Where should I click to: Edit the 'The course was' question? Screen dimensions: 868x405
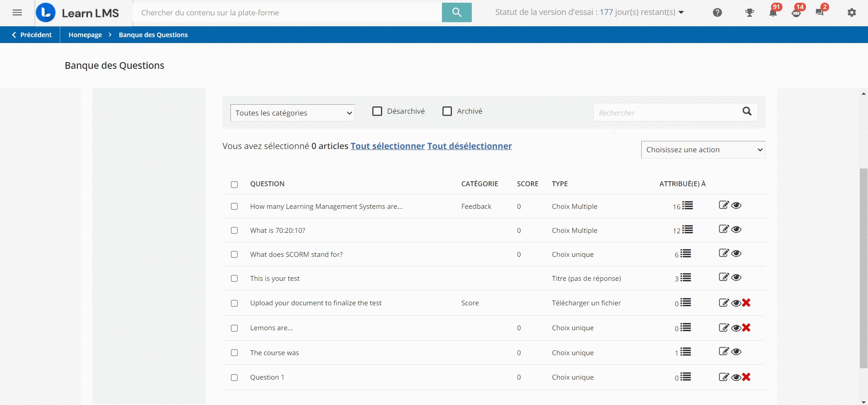click(x=724, y=352)
